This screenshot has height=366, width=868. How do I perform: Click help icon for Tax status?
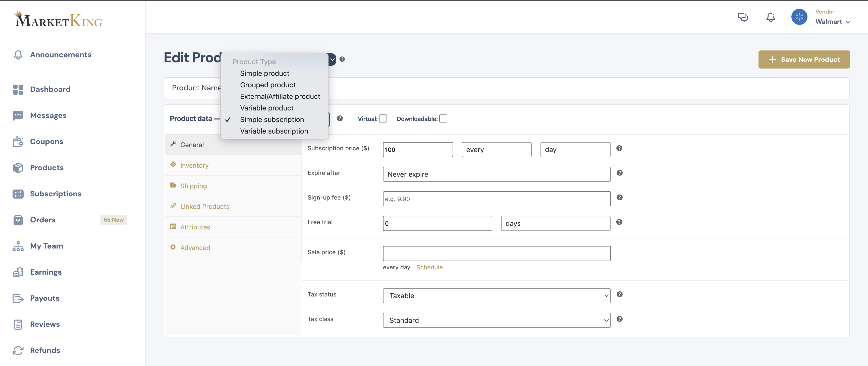619,294
